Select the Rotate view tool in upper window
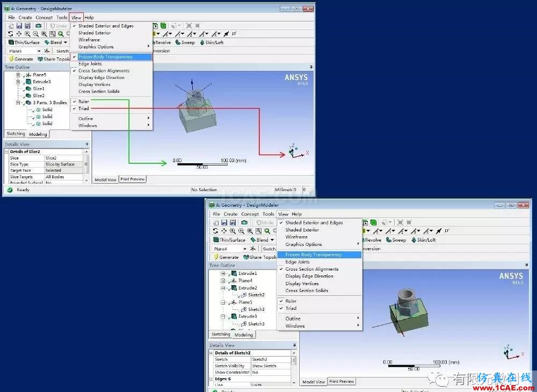 click(x=11, y=34)
